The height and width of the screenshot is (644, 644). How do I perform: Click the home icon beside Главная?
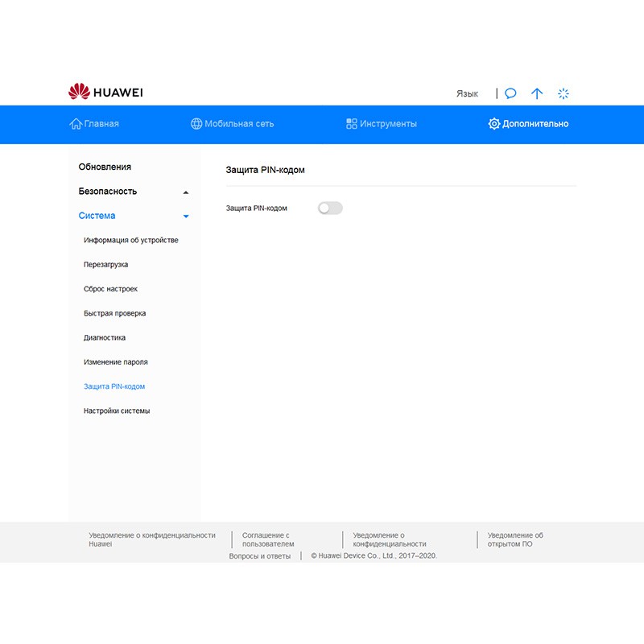pyautogui.click(x=76, y=124)
